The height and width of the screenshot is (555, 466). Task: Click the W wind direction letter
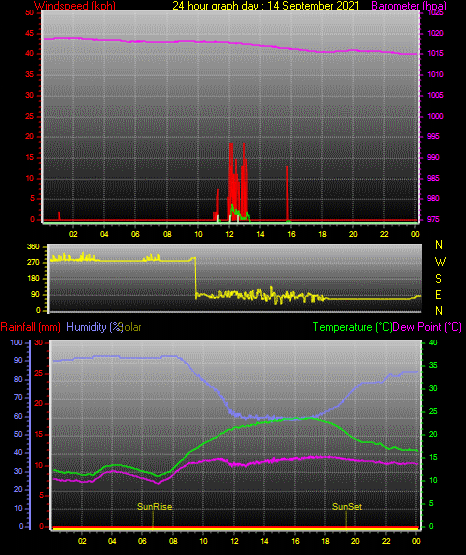pos(440,262)
